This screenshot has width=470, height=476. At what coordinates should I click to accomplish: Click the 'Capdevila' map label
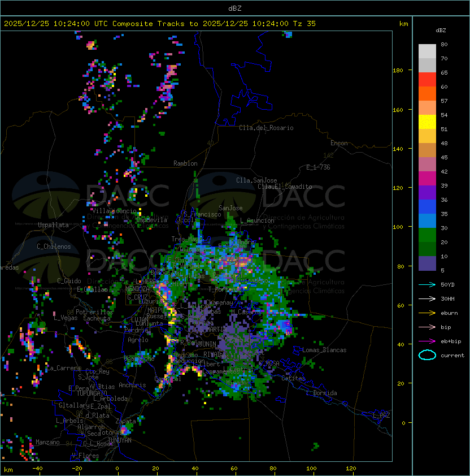[152, 220]
